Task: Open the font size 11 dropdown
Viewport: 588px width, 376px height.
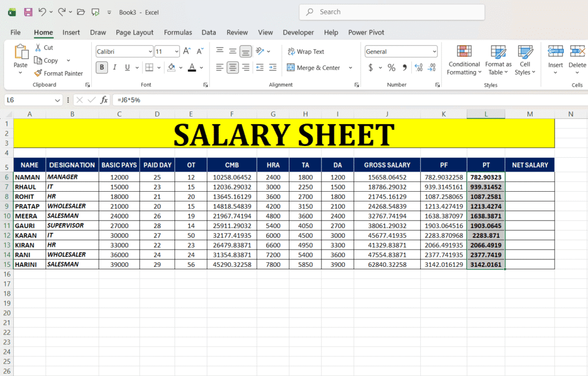Action: [x=177, y=51]
